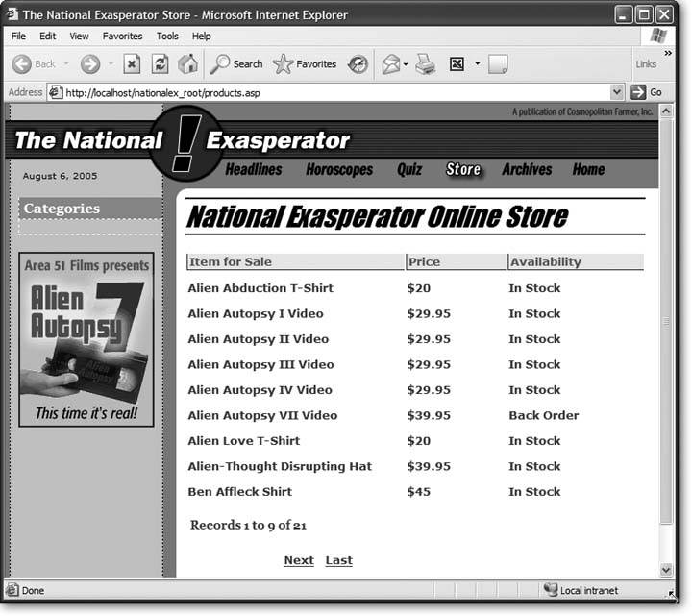Open the Favorites menu
This screenshot has height=616, width=692.
(x=122, y=37)
